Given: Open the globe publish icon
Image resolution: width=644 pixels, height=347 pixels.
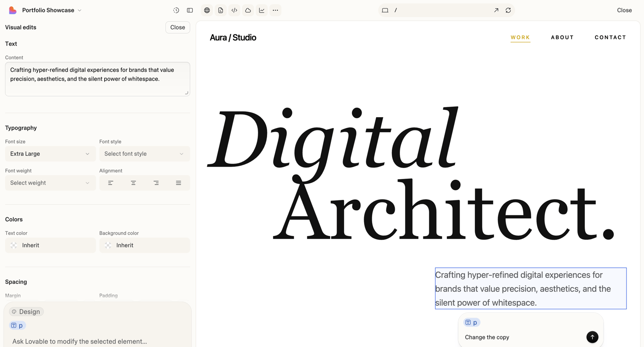Looking at the screenshot, I should pos(207,10).
